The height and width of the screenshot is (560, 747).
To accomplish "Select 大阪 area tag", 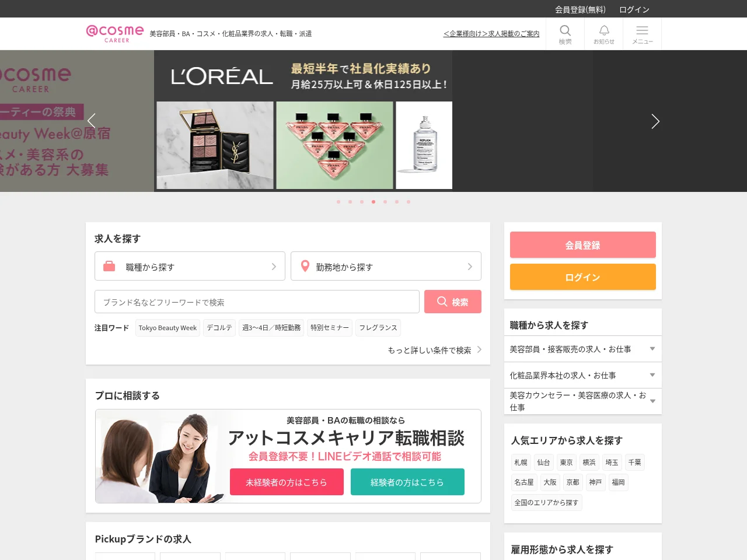I will pos(550,482).
